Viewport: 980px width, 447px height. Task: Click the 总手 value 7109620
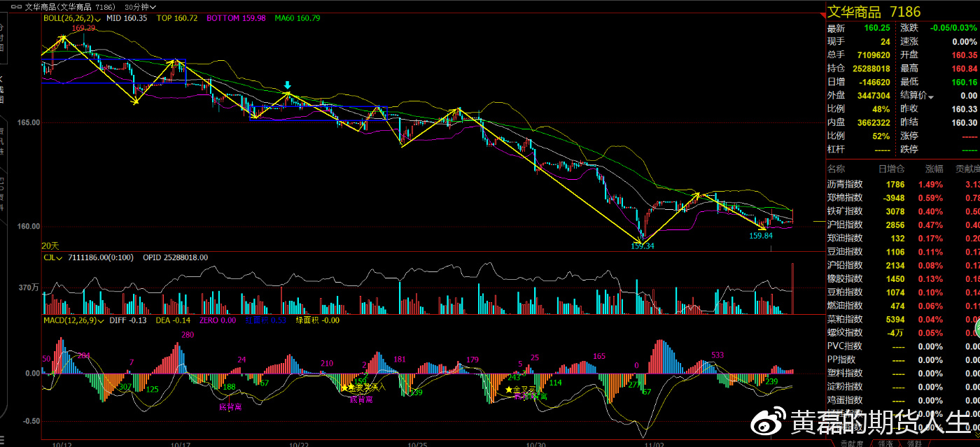coord(873,55)
